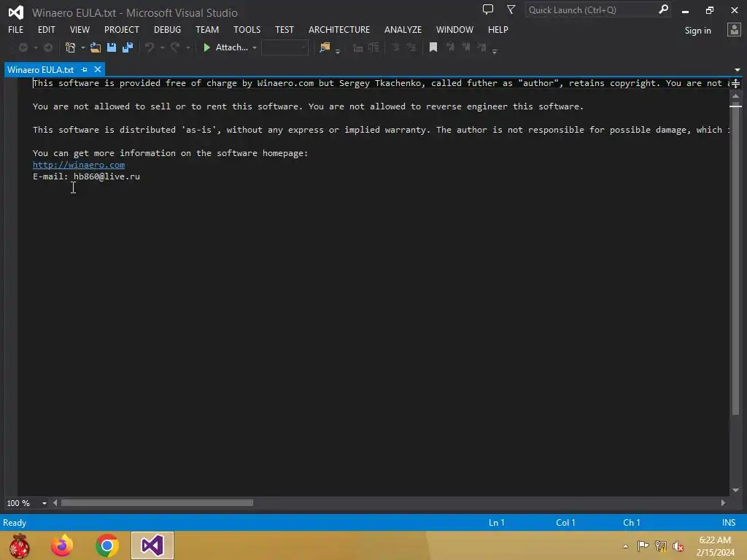Click the Increase Line Indent icon
This screenshot has height=560, width=747.
pyautogui.click(x=374, y=47)
